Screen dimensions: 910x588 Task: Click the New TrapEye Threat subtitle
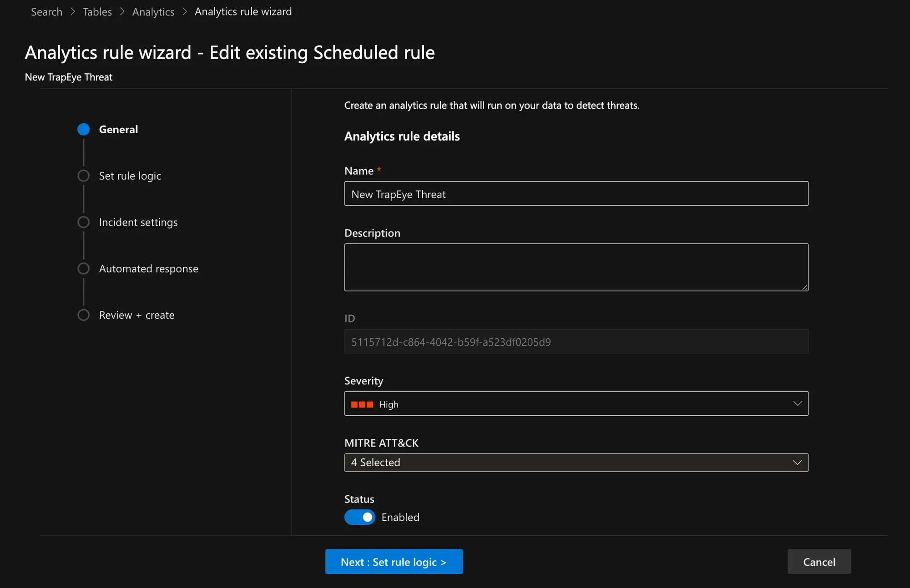tap(69, 77)
